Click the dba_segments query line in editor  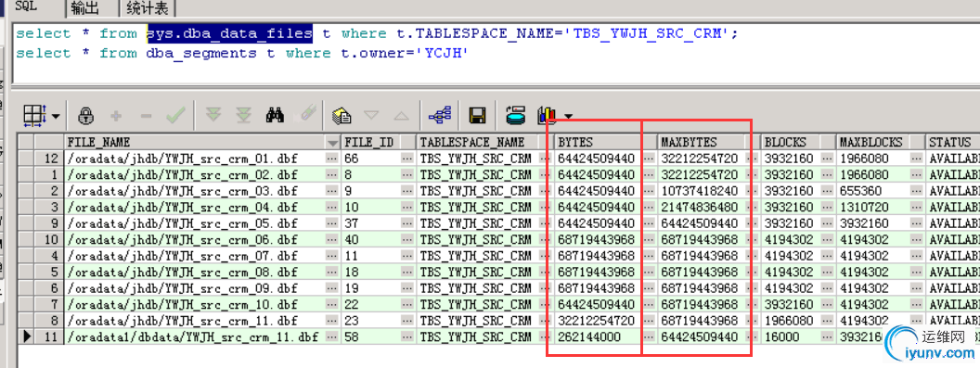click(x=242, y=53)
